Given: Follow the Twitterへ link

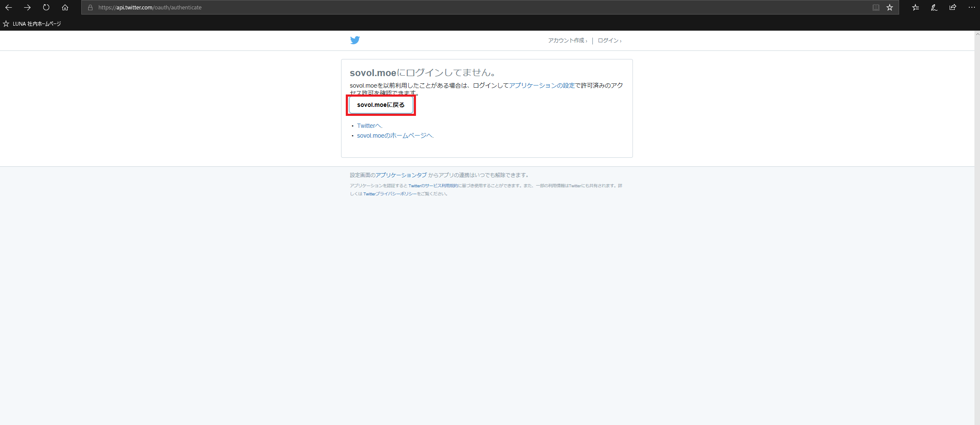Looking at the screenshot, I should click(369, 126).
